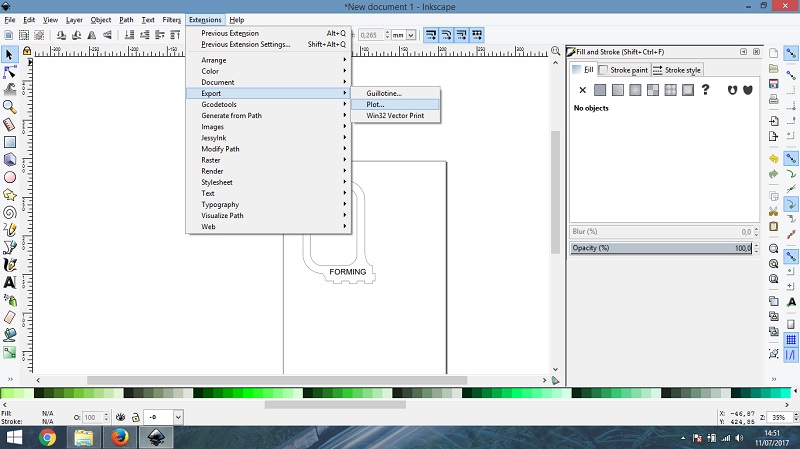
Task: Expand the Visualize Path submenu
Action: [269, 216]
